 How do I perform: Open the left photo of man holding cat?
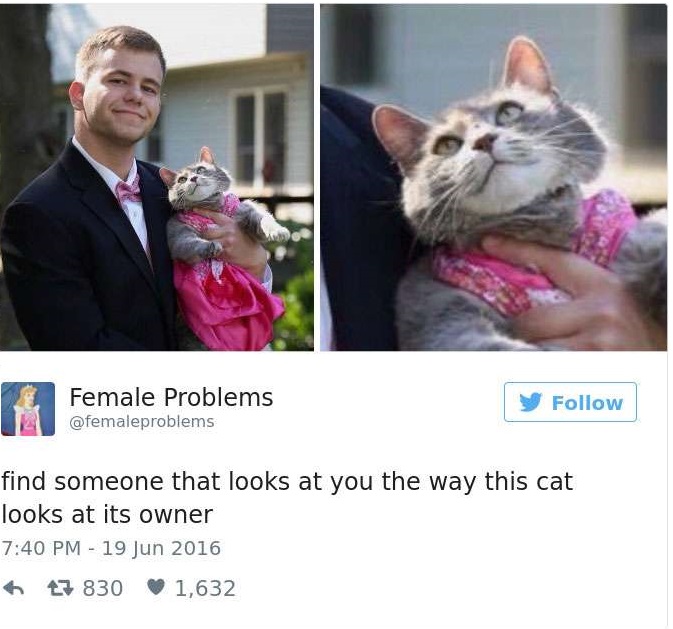click(x=157, y=177)
